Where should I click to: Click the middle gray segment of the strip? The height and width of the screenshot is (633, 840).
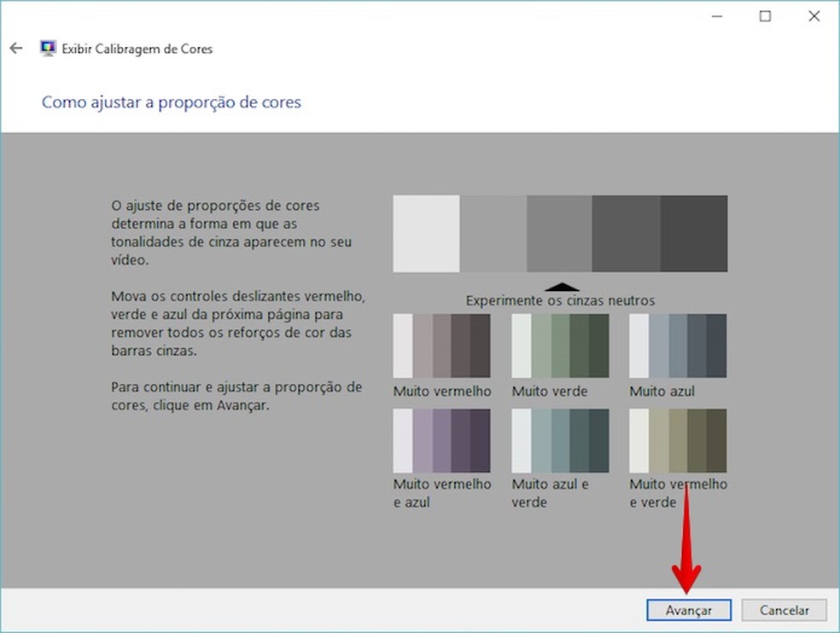[559, 233]
